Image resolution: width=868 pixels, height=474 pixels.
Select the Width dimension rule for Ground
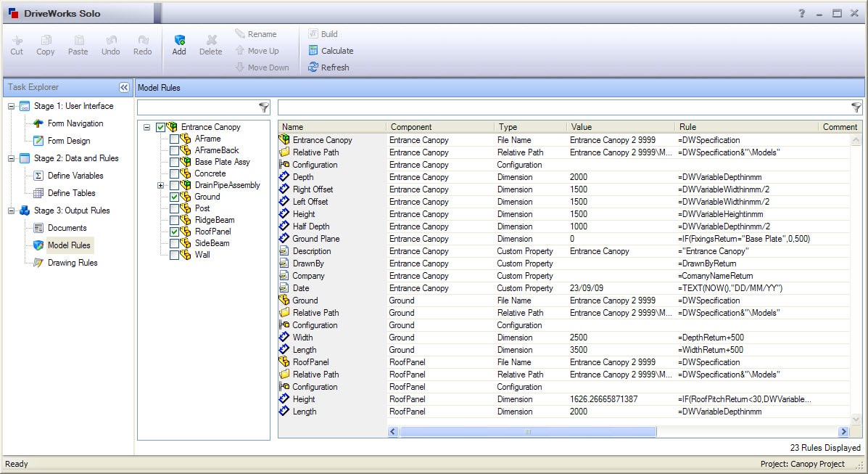tap(564, 337)
